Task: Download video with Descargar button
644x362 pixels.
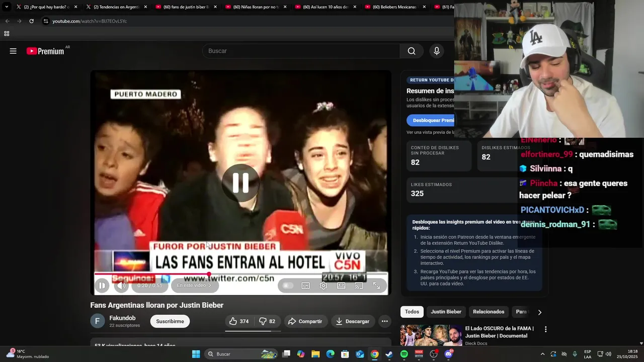Action: pyautogui.click(x=352, y=321)
